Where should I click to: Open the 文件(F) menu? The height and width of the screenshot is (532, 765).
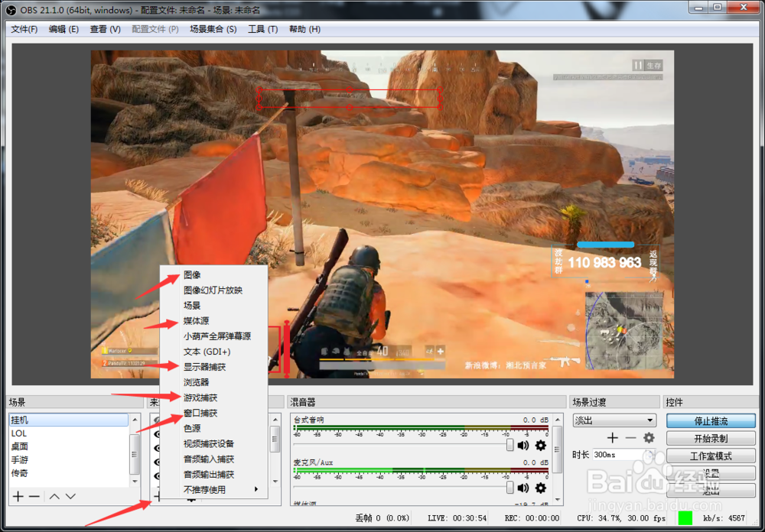click(x=24, y=29)
